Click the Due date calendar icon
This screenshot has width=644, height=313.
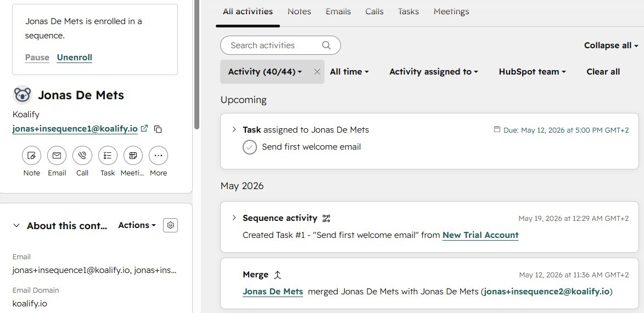pos(497,129)
